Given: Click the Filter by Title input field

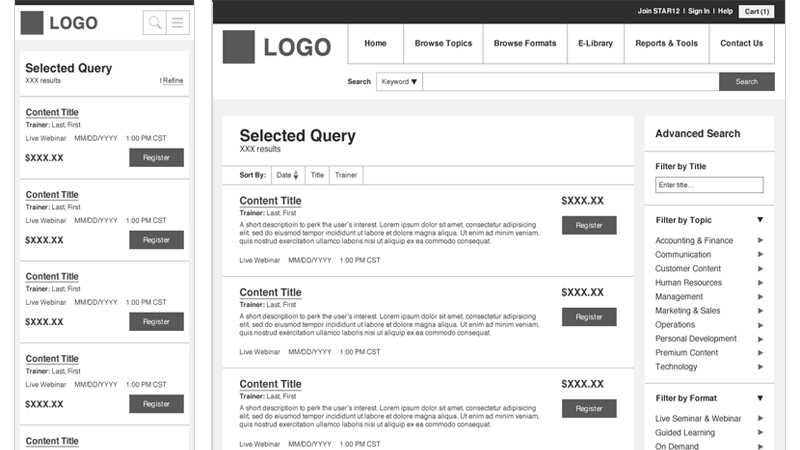Looking at the screenshot, I should [709, 185].
